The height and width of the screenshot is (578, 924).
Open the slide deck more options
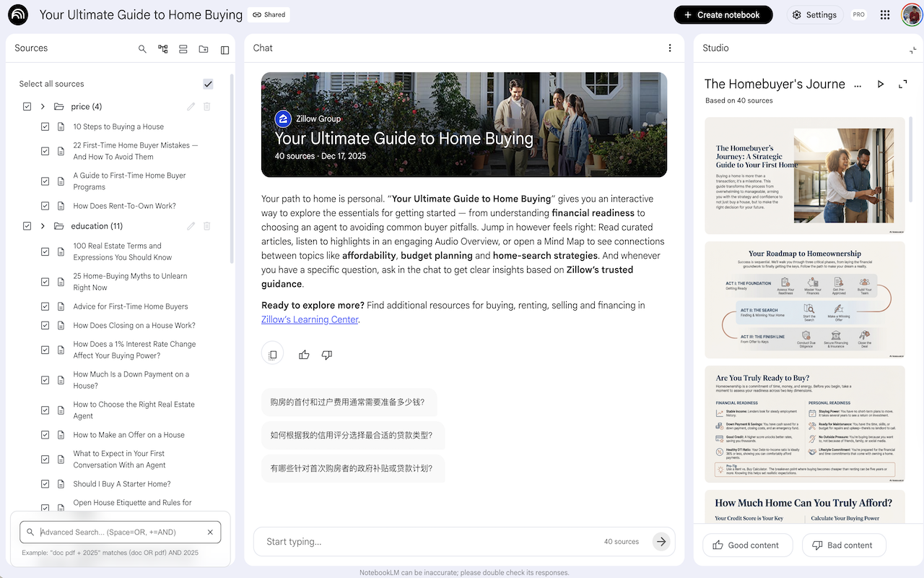858,85
